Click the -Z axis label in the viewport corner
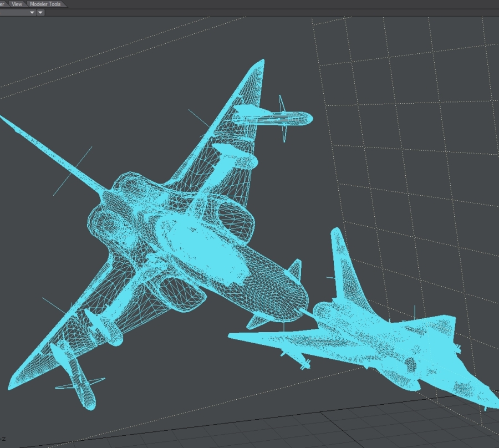This screenshot has width=499, height=448. point(3,439)
